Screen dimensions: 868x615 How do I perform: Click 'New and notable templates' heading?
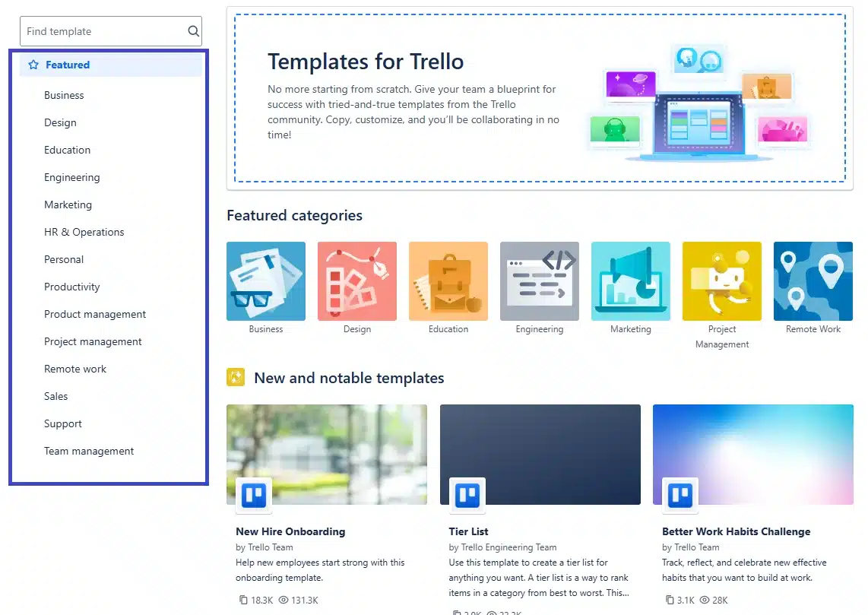350,378
